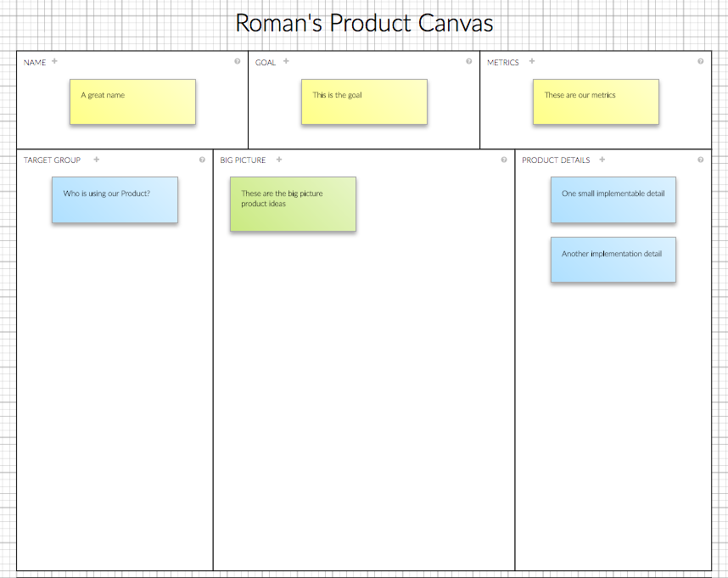
Task: Select the 'A great name' sticky note
Action: click(132, 102)
